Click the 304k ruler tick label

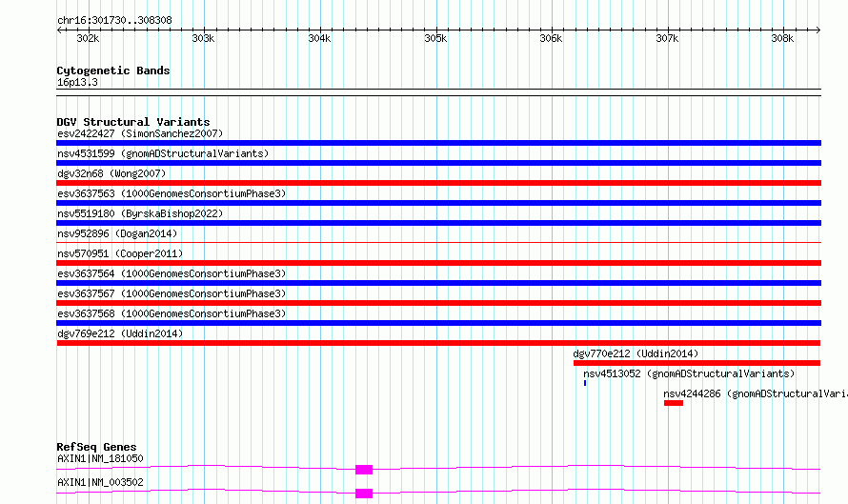tap(319, 38)
